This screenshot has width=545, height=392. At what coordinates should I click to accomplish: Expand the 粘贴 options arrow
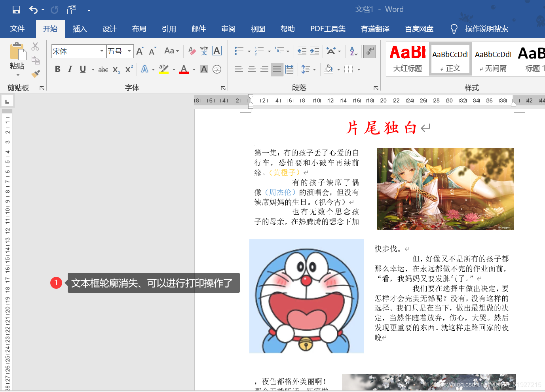point(17,75)
